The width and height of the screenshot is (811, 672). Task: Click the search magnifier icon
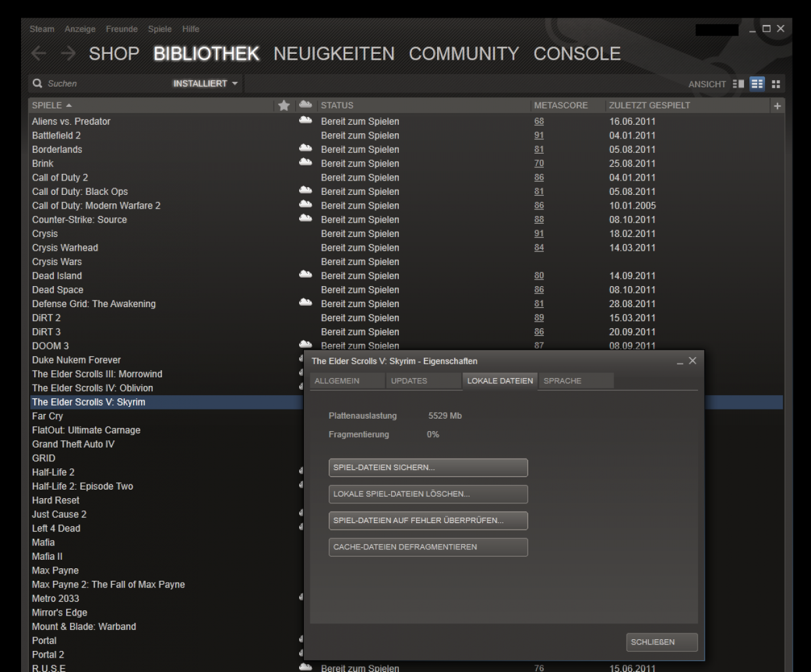[x=37, y=83]
